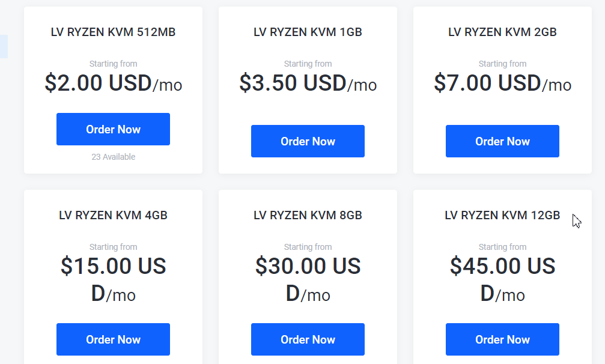This screenshot has width=605, height=364.
Task: Order Now for LV RYZEN KVM 4GB
Action: click(113, 339)
